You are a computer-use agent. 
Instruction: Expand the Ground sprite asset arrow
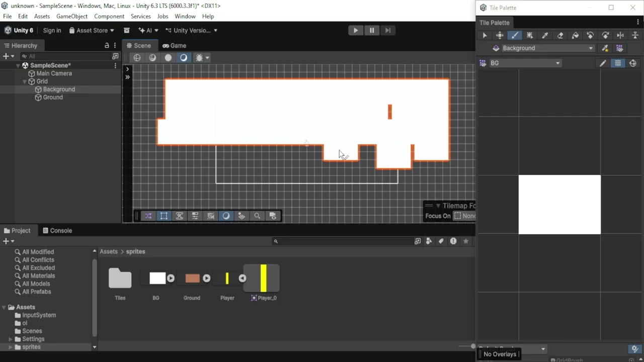tap(206, 278)
